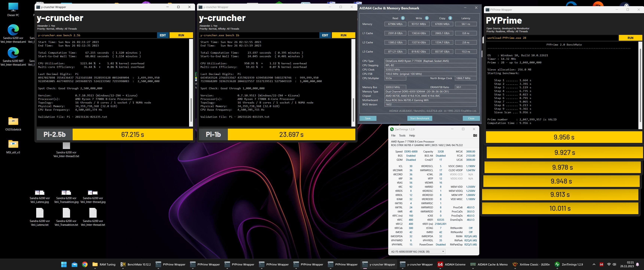Launch Google Chrome from taskbar
The height and width of the screenshot is (270, 644).
click(x=85, y=264)
